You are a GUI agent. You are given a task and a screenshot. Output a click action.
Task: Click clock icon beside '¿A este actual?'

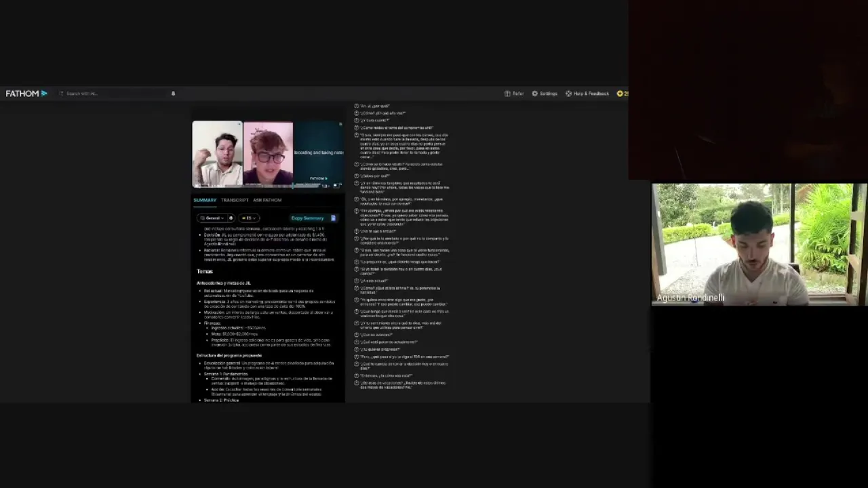[x=357, y=281]
